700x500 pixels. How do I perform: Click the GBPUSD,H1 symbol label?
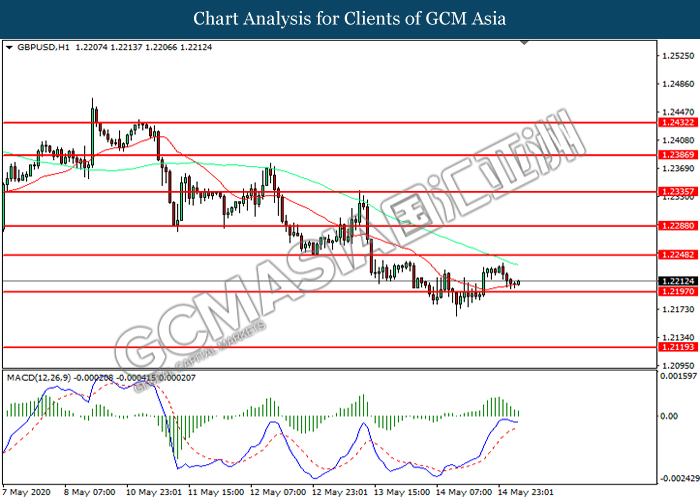[43, 47]
